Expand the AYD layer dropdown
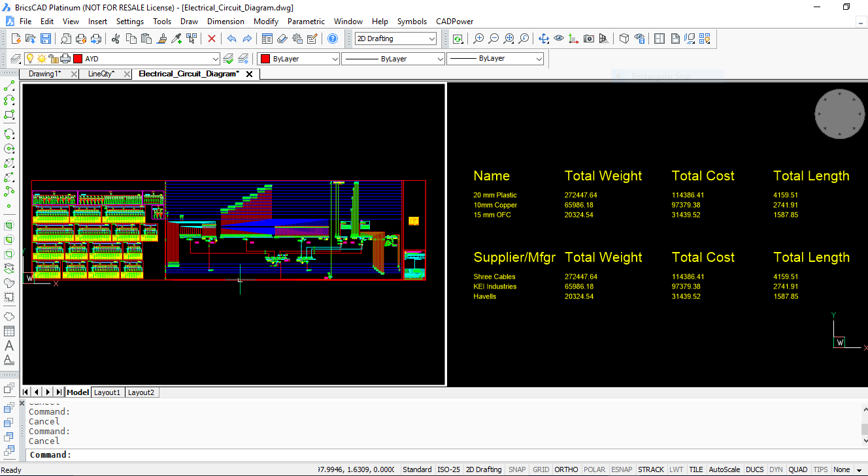Image resolution: width=868 pixels, height=476 pixels. click(216, 59)
